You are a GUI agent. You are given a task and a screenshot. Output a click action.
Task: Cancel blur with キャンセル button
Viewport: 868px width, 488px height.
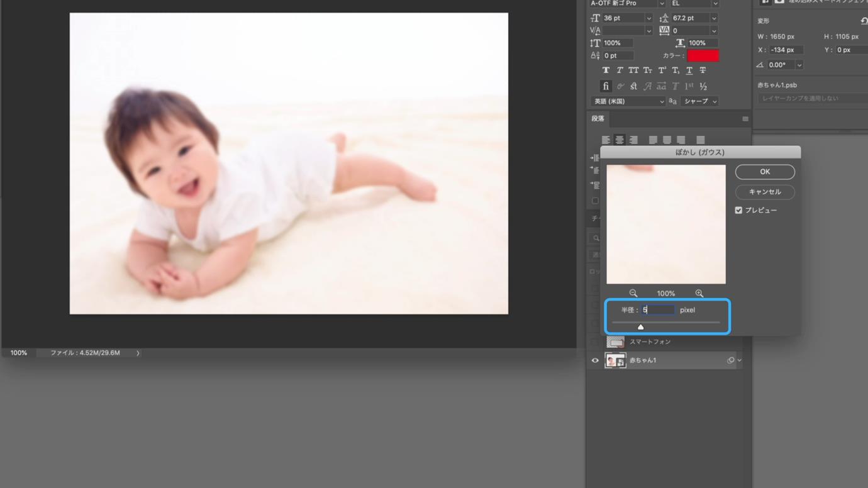pos(765,192)
